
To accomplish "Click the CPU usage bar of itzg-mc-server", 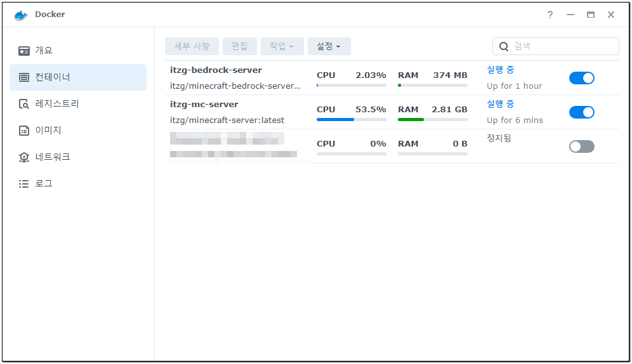I will 352,120.
